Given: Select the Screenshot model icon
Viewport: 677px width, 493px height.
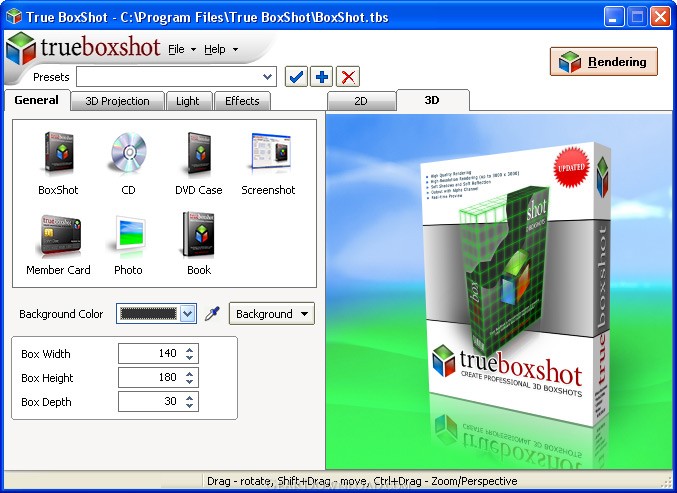Looking at the screenshot, I should click(270, 153).
